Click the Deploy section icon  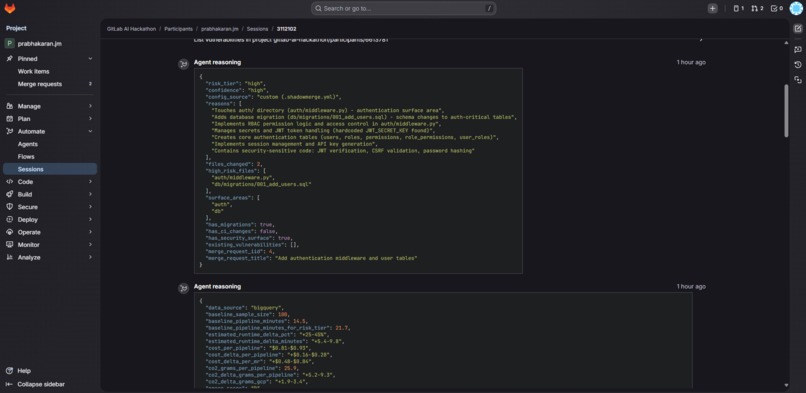(9, 219)
